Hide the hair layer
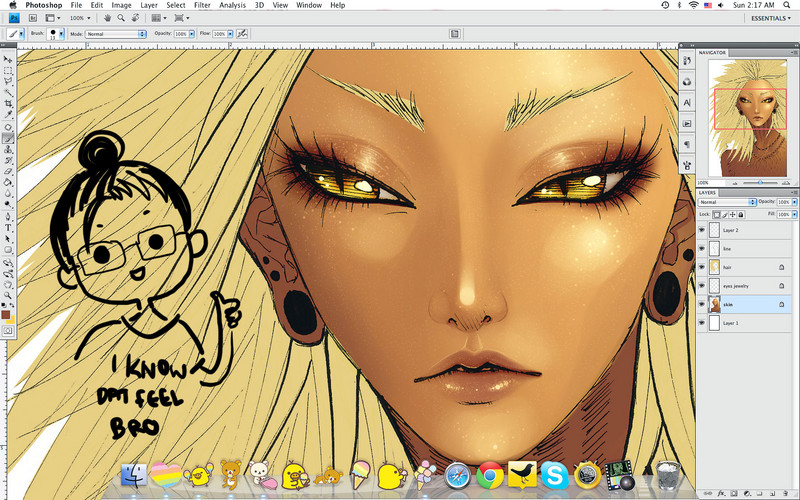 click(701, 267)
